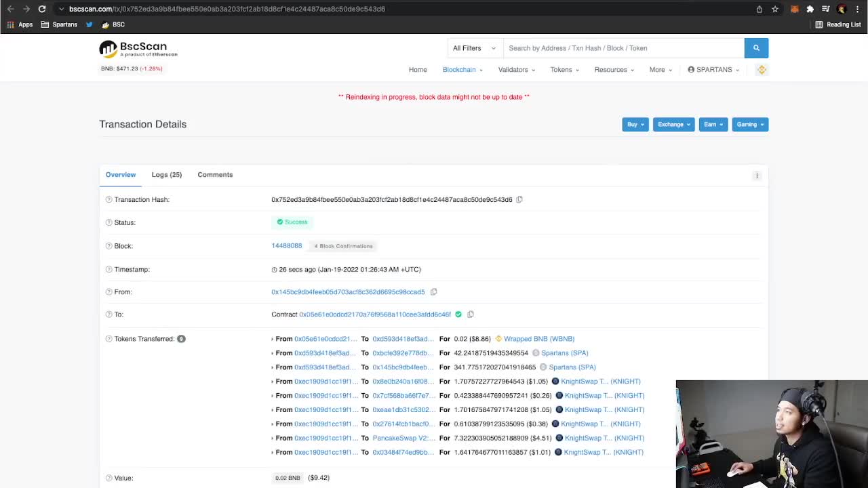Open the Chrome extensions puzzle icon

pos(810,9)
